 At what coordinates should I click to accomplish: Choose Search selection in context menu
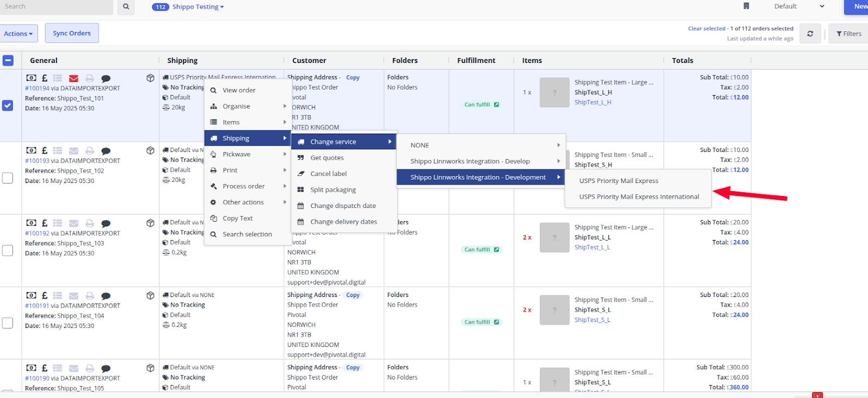point(248,234)
